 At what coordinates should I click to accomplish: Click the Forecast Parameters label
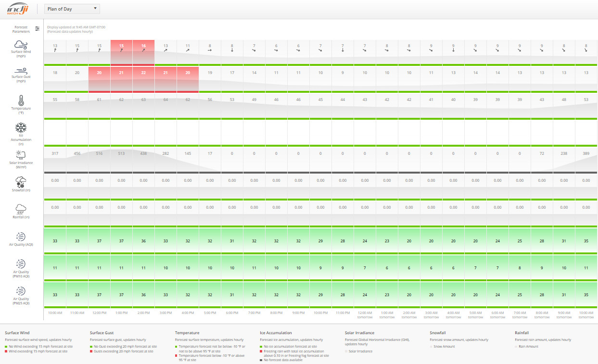click(x=21, y=29)
